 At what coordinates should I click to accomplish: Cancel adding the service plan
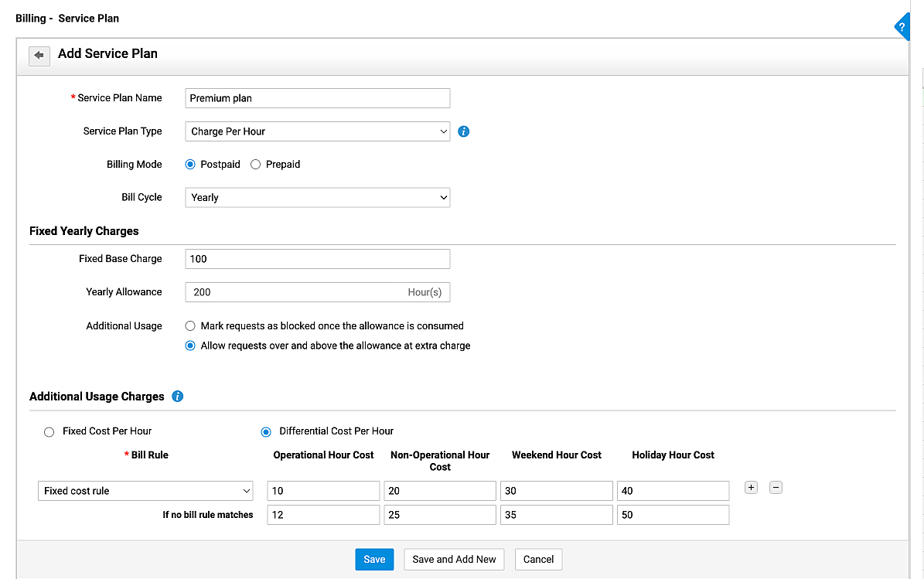[538, 560]
